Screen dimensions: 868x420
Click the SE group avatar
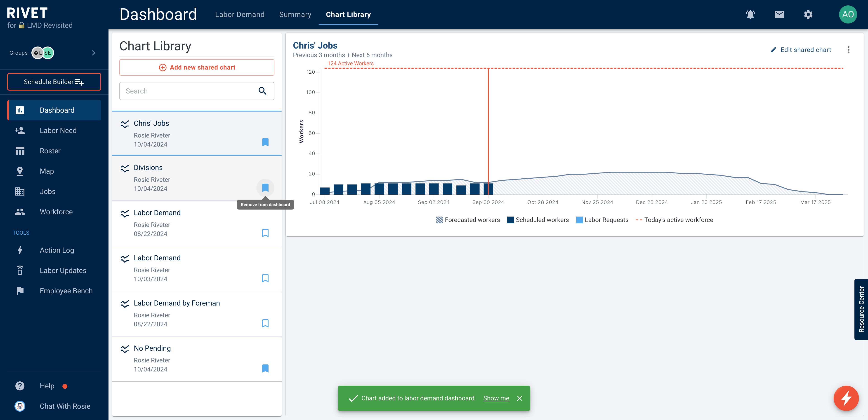48,53
